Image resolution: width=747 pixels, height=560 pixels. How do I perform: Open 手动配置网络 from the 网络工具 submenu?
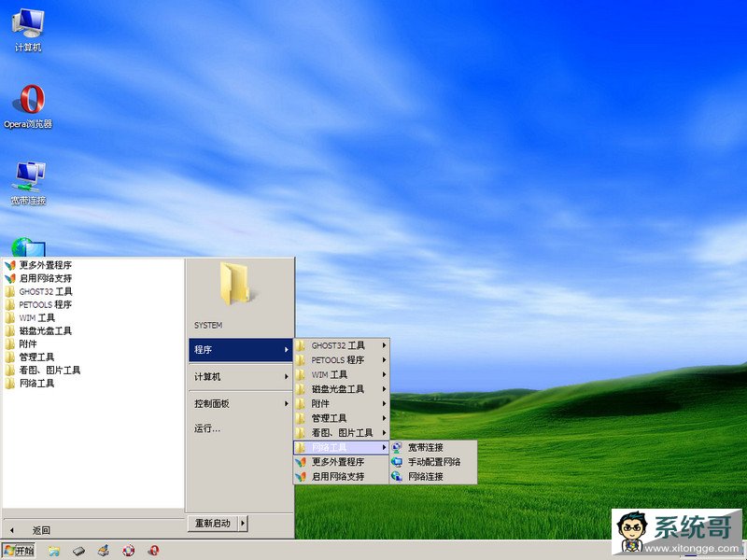(x=433, y=461)
